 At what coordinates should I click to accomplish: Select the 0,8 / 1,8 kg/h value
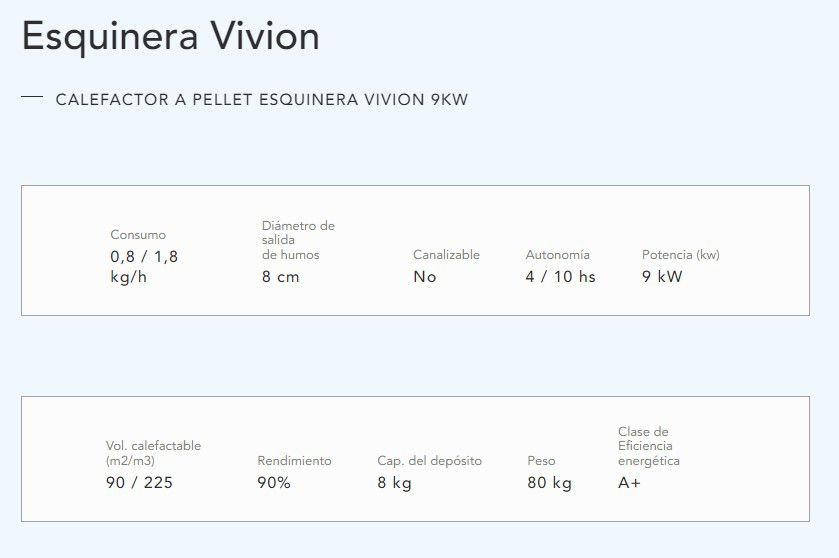[144, 266]
